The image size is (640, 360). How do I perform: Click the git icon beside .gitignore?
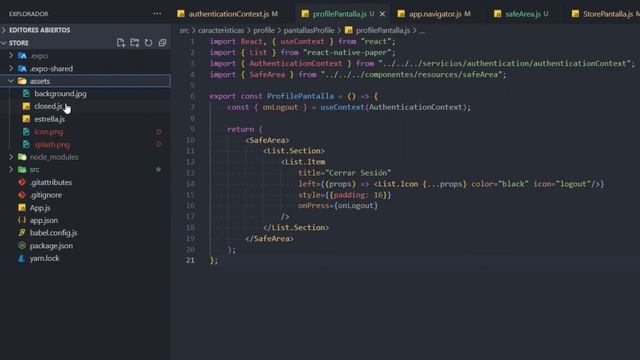[x=22, y=195]
